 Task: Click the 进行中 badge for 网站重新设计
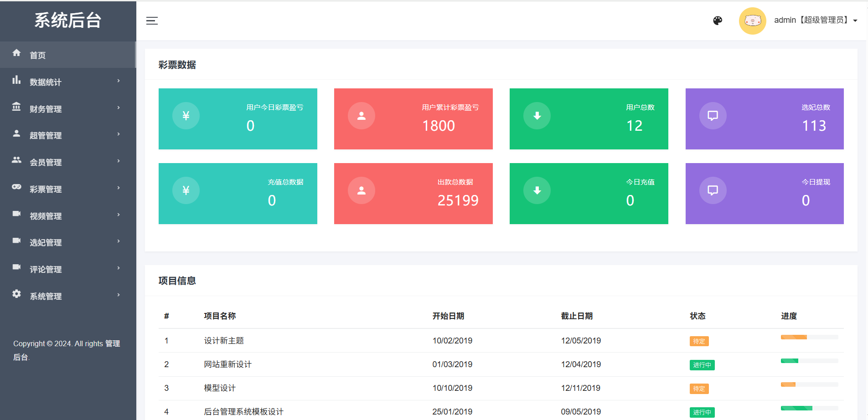702,365
